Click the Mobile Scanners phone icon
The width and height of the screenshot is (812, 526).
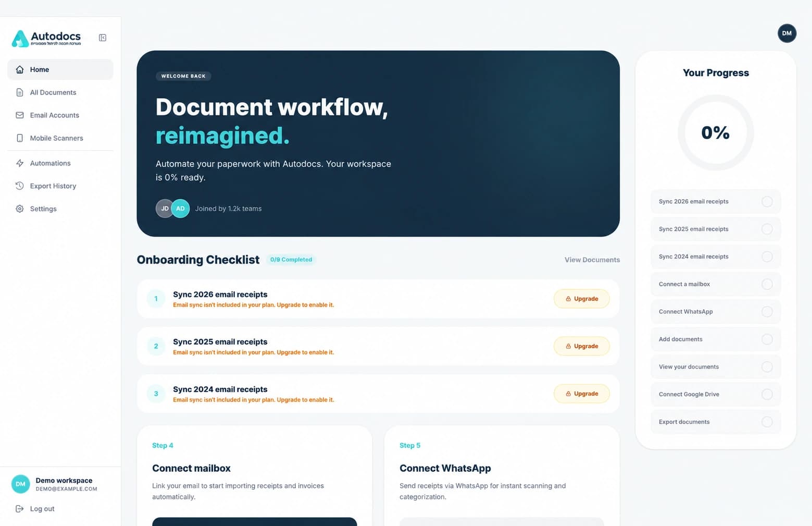(x=20, y=138)
